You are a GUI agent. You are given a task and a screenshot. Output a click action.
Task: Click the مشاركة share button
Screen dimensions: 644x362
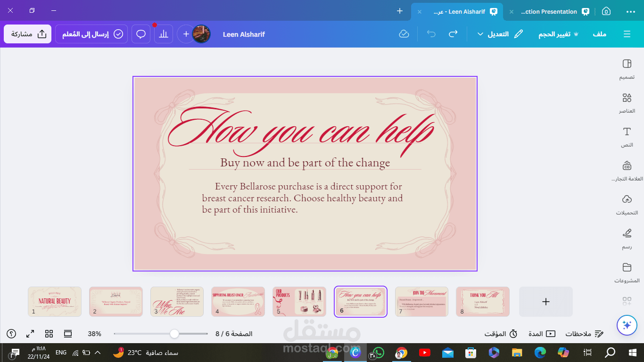28,34
